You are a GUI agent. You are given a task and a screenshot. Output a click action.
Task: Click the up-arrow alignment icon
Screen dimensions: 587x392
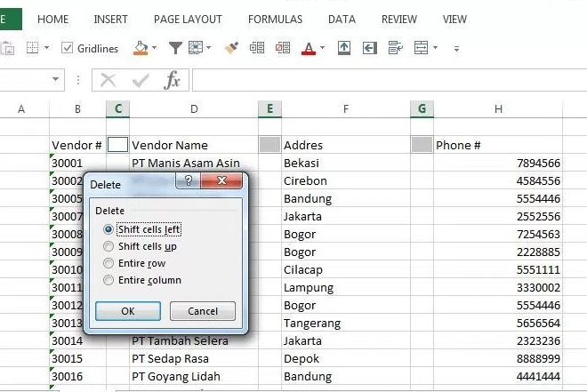tap(344, 48)
